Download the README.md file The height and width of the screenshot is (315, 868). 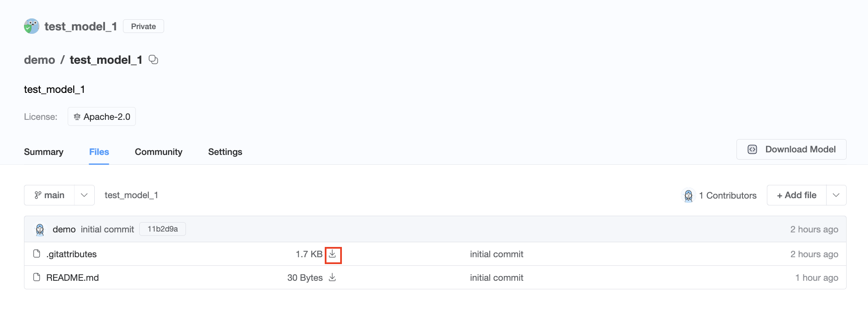click(x=332, y=278)
